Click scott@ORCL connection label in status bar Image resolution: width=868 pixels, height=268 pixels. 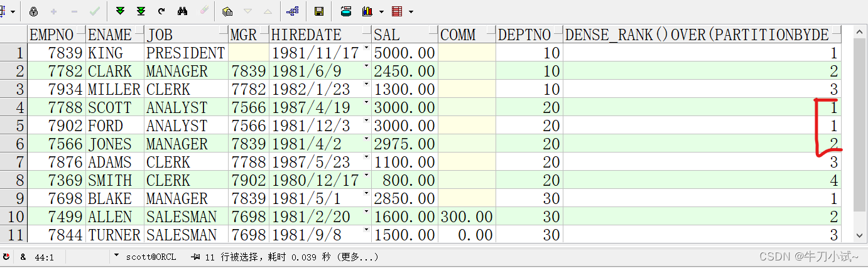[151, 257]
